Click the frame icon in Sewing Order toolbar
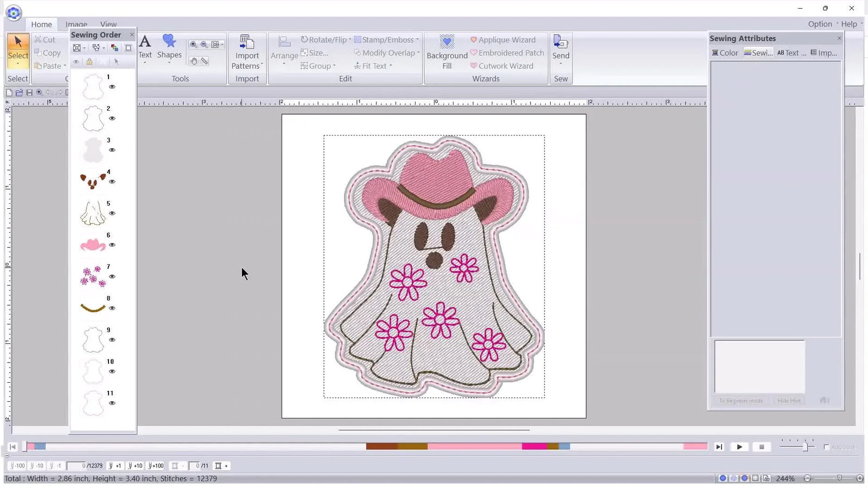This screenshot has width=868, height=488. point(129,48)
